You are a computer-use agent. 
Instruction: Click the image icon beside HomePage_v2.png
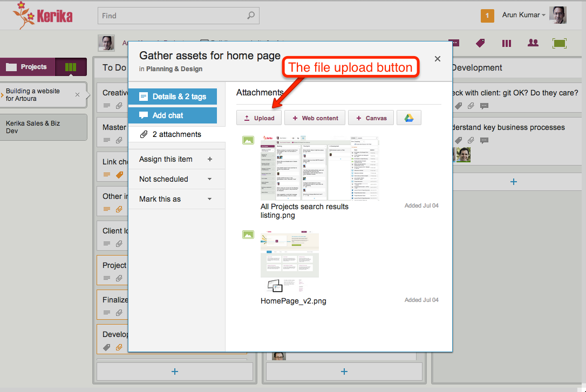pos(248,235)
